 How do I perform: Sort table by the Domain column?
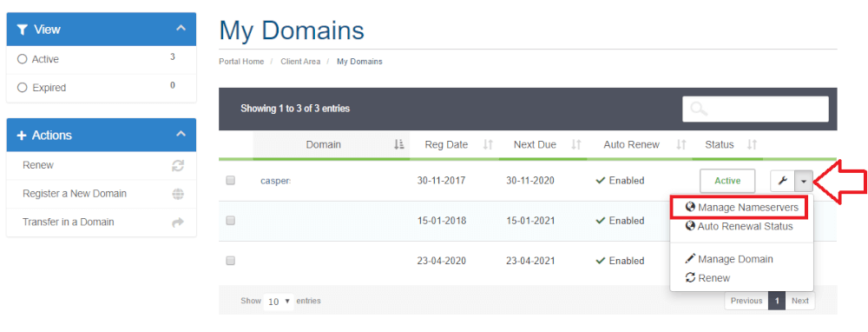[x=332, y=144]
